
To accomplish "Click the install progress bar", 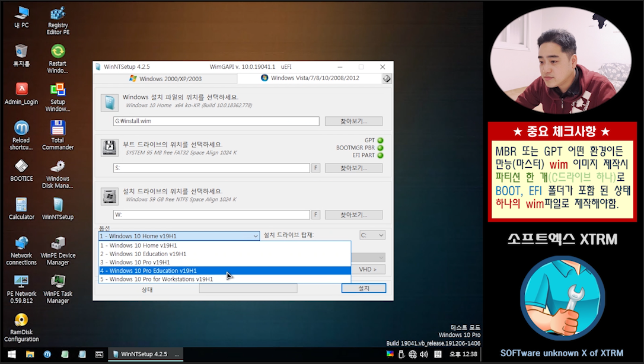I will (248, 289).
